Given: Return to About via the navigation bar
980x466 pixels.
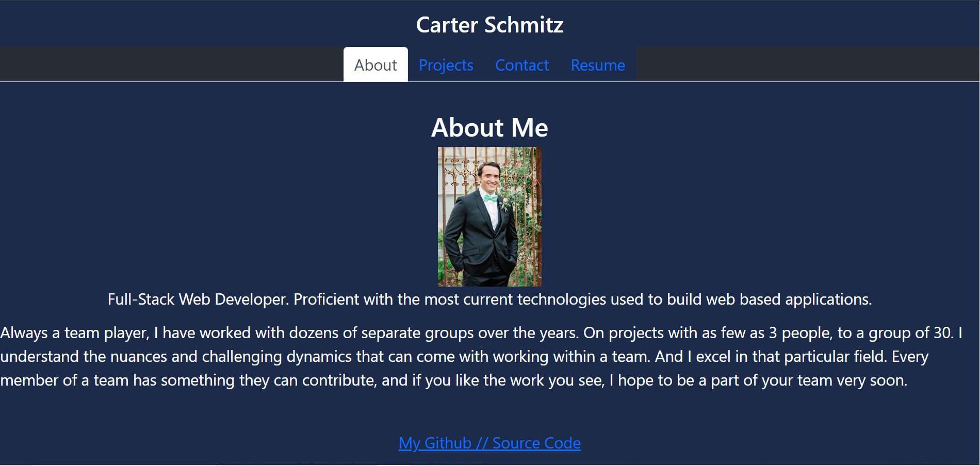Looking at the screenshot, I should [375, 65].
